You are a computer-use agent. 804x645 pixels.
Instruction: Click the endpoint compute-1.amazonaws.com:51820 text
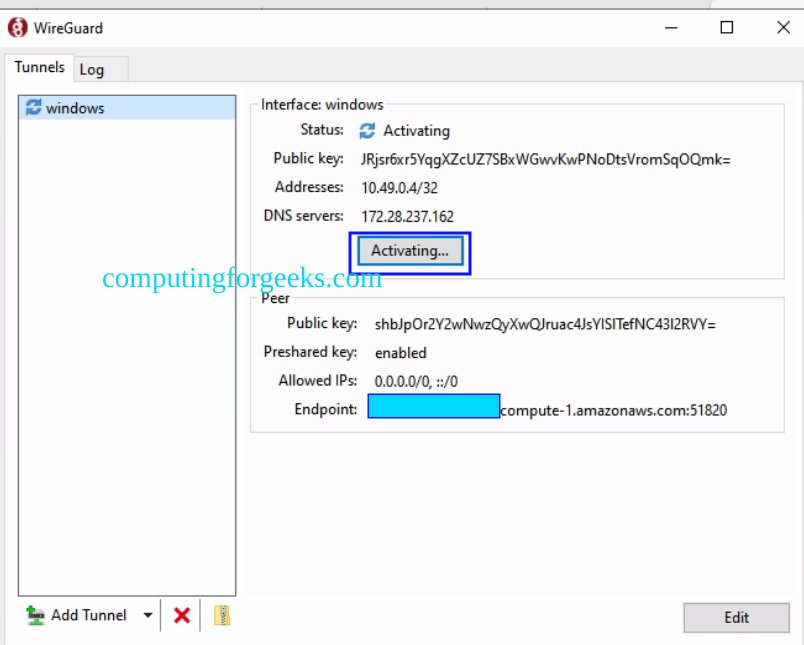point(613,410)
